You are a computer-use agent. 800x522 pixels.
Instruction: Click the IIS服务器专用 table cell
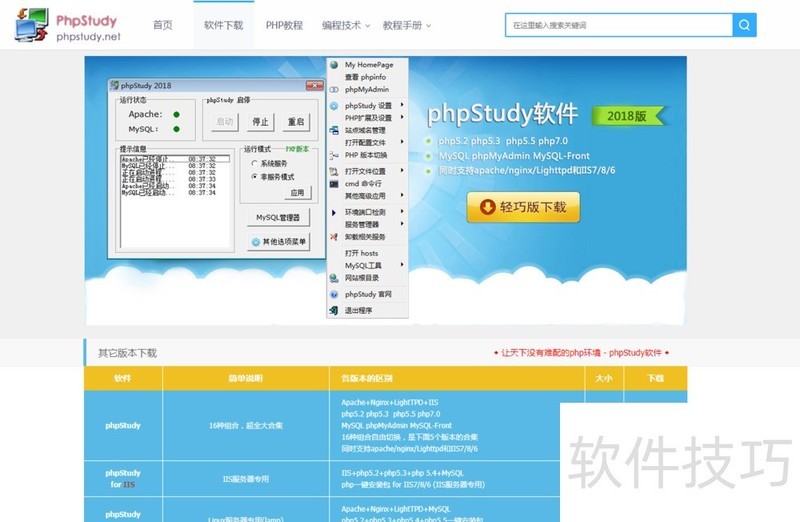[x=246, y=479]
